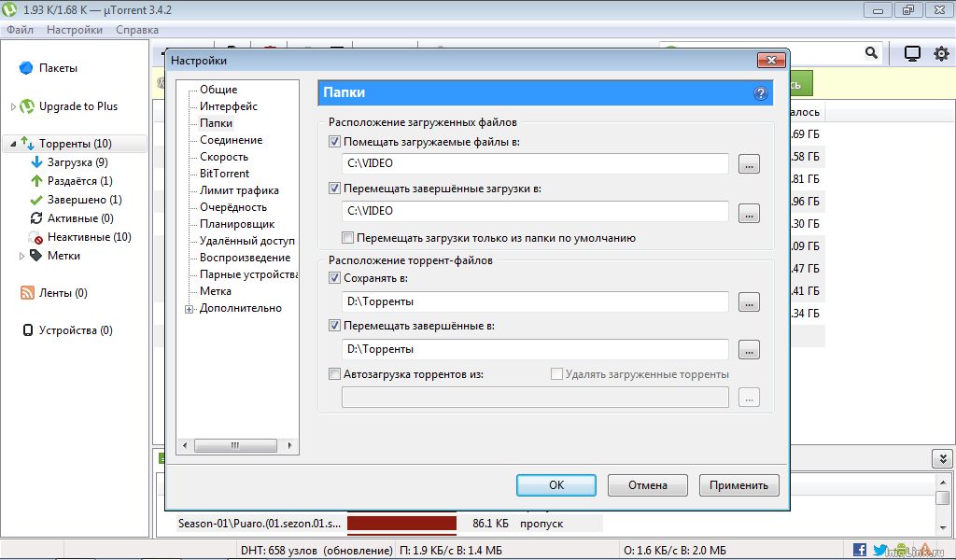Select Очерёдность in settings tree
956x560 pixels.
pyautogui.click(x=232, y=207)
